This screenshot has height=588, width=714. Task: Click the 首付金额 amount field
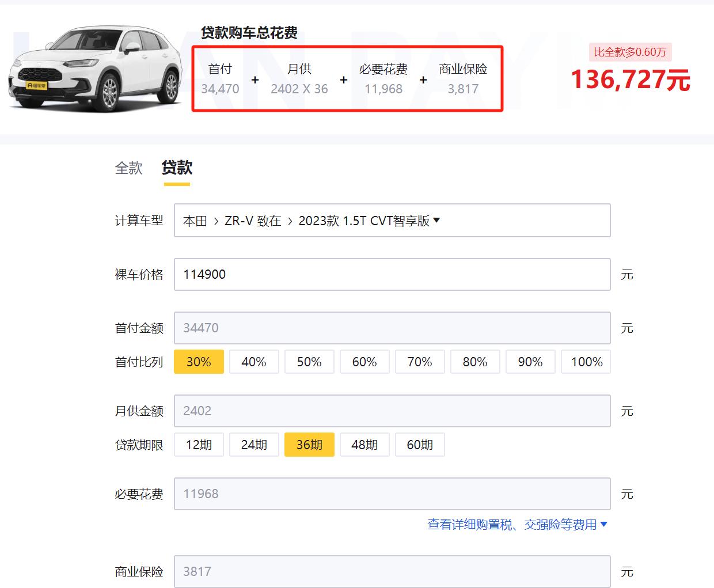tap(392, 328)
